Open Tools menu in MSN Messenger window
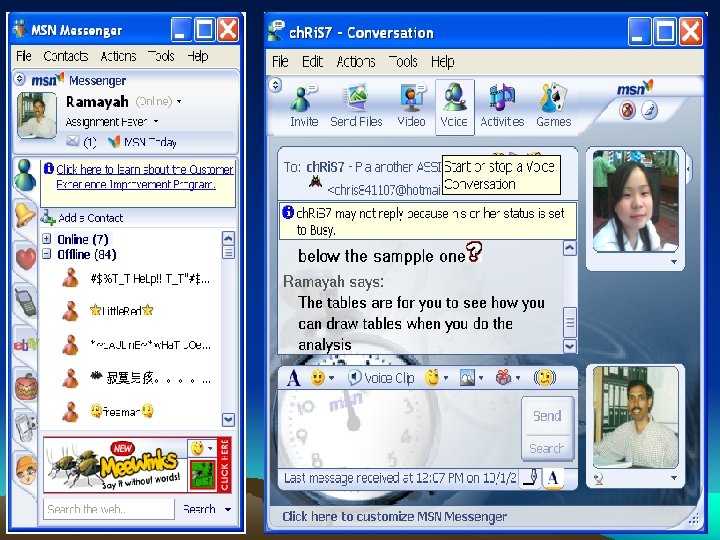The width and height of the screenshot is (720, 540). [x=161, y=56]
